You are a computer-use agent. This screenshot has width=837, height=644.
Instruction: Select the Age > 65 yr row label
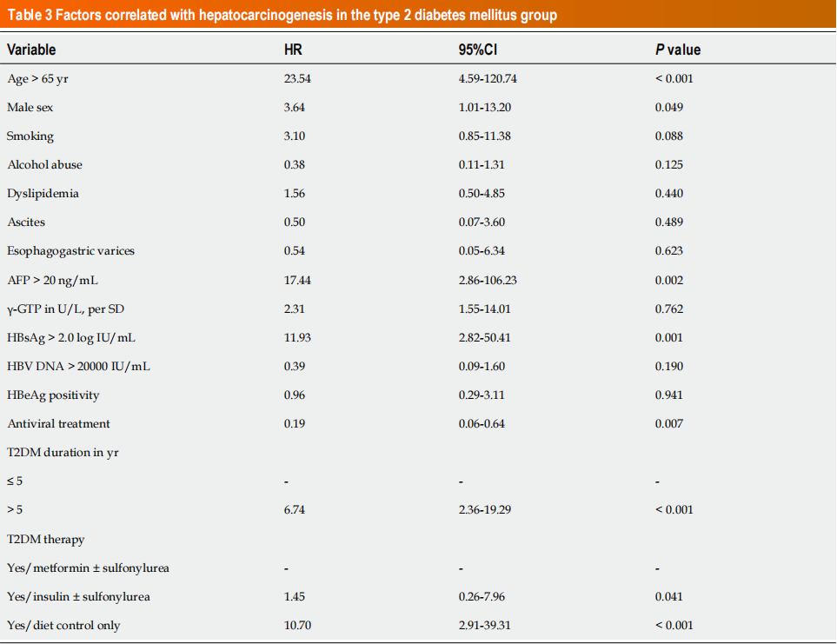[37, 78]
